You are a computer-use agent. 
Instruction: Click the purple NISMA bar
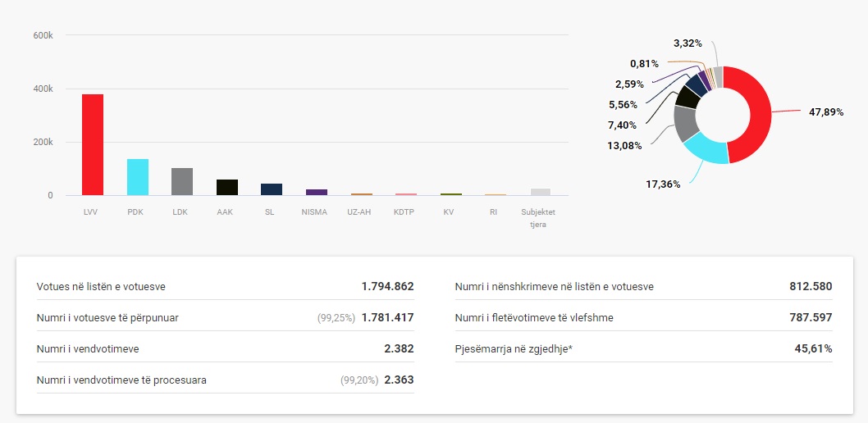[x=316, y=193]
